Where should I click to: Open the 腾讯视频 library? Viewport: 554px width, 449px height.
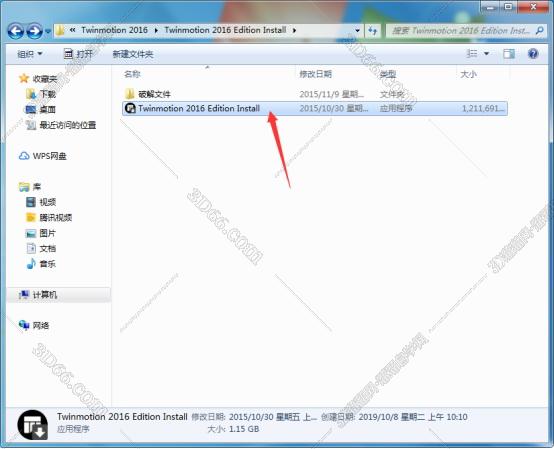55,218
